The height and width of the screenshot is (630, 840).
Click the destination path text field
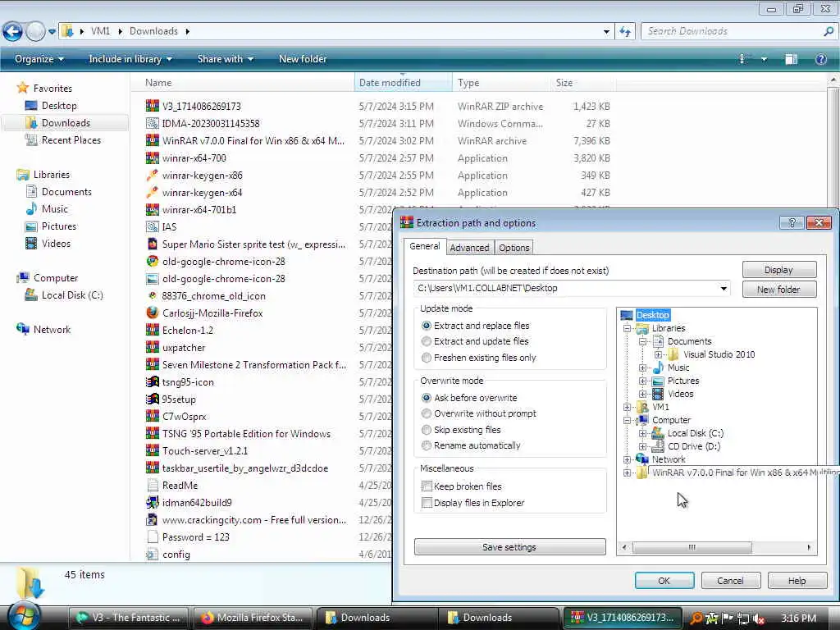click(x=565, y=288)
